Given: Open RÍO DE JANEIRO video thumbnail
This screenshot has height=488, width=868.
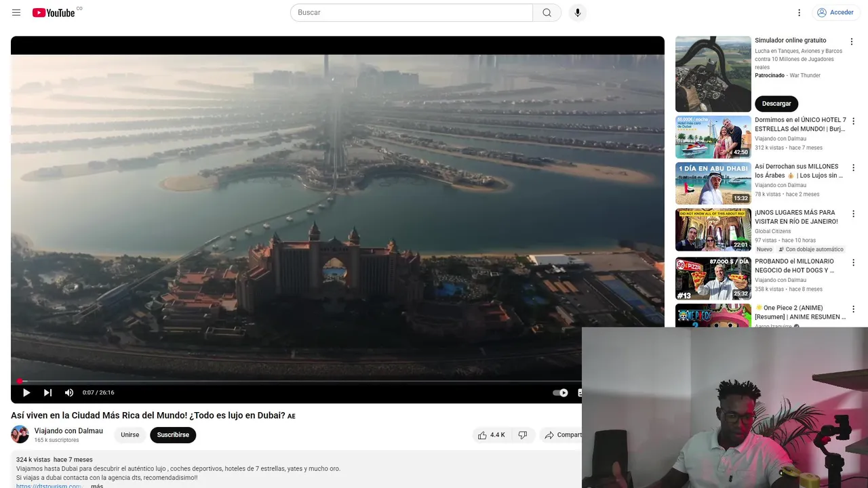Looking at the screenshot, I should click(713, 230).
